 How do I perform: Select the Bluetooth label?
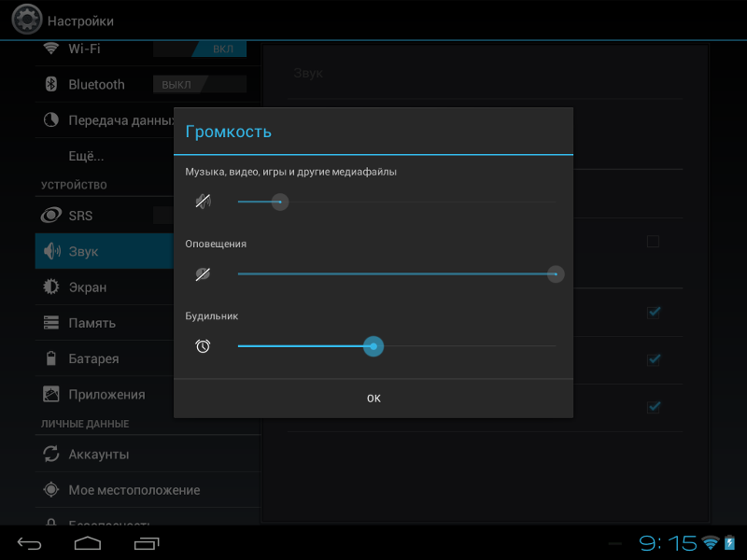point(97,84)
